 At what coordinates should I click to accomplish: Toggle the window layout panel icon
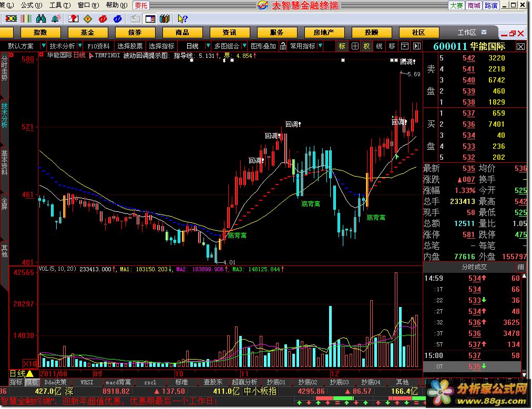click(150, 19)
